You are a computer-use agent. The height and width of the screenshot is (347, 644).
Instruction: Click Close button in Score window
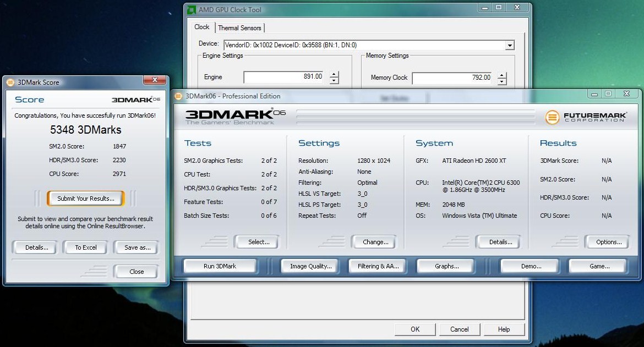coord(137,272)
